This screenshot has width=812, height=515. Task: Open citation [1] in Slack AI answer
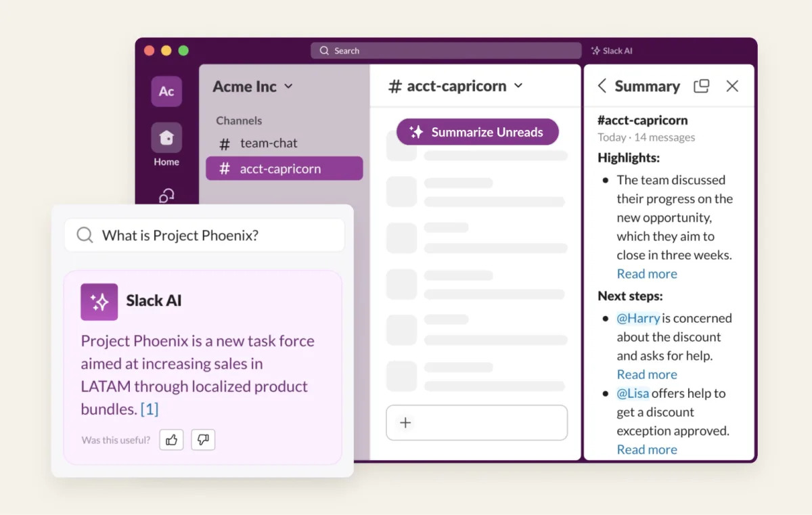coord(150,409)
